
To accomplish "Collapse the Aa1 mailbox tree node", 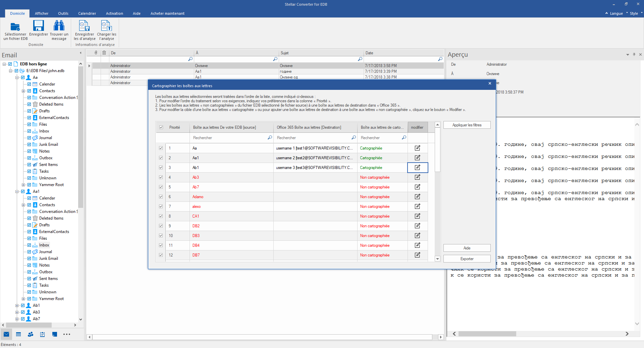I will (17, 191).
